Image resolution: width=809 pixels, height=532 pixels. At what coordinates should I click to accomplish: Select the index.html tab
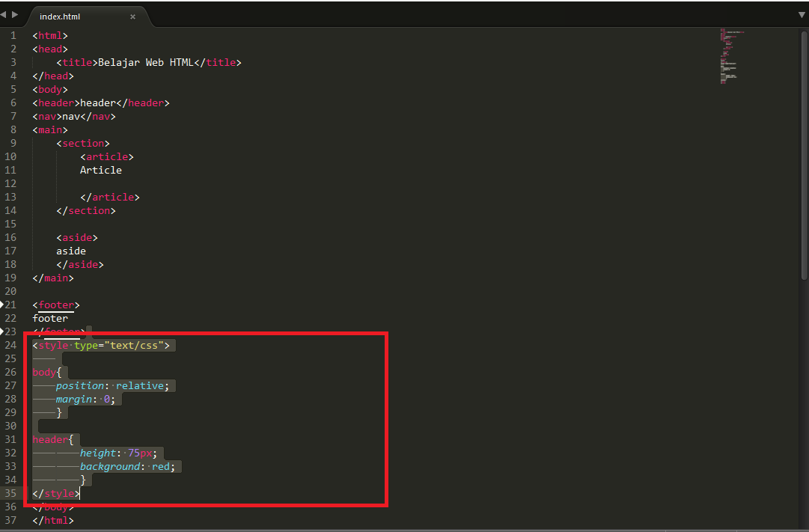[60, 16]
